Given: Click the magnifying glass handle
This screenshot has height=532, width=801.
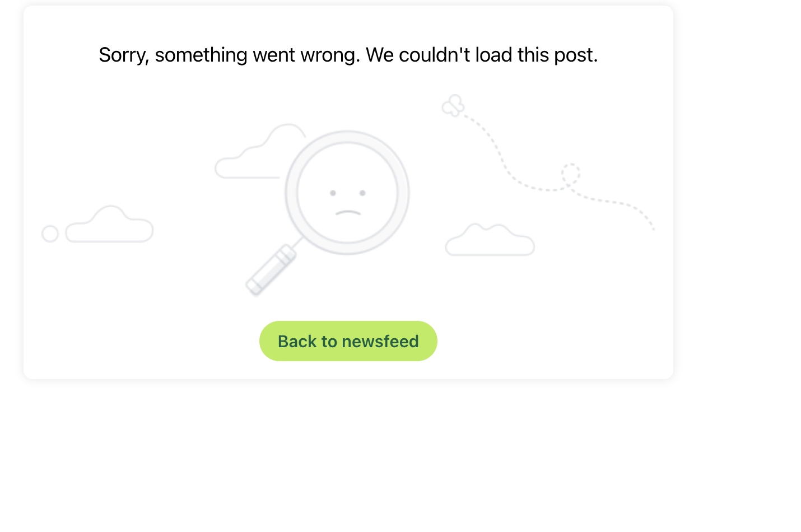Looking at the screenshot, I should click(x=271, y=269).
